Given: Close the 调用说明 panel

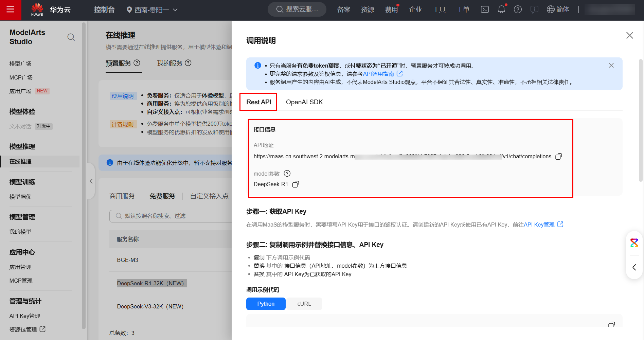Looking at the screenshot, I should click(x=629, y=35).
